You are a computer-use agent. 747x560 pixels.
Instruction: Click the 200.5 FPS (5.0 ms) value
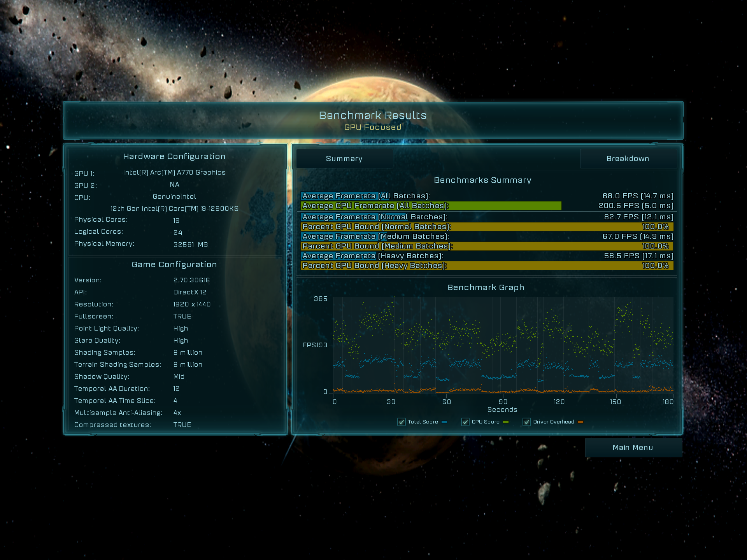pyautogui.click(x=636, y=206)
